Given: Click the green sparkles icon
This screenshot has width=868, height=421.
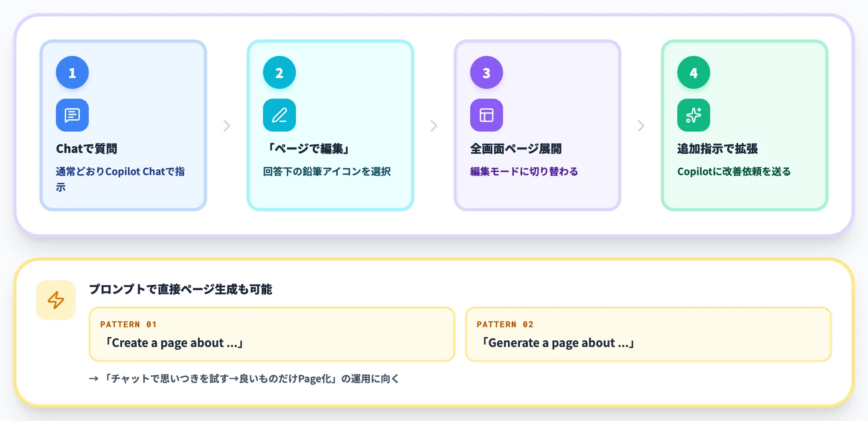Looking at the screenshot, I should tap(694, 115).
